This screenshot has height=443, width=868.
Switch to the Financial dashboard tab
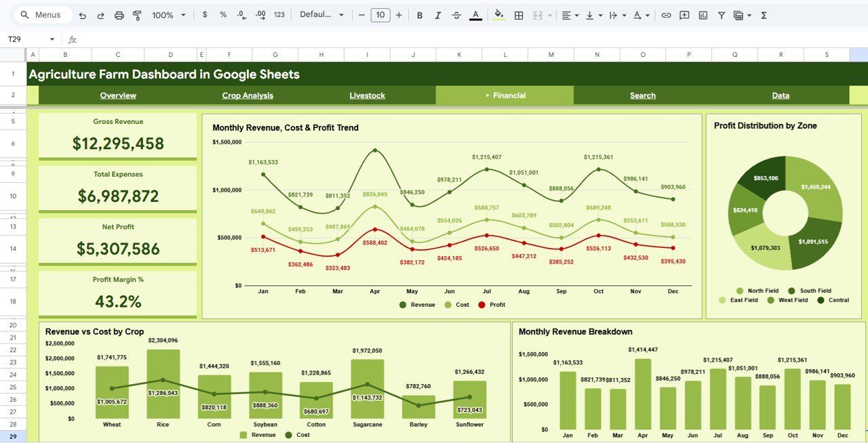(509, 96)
